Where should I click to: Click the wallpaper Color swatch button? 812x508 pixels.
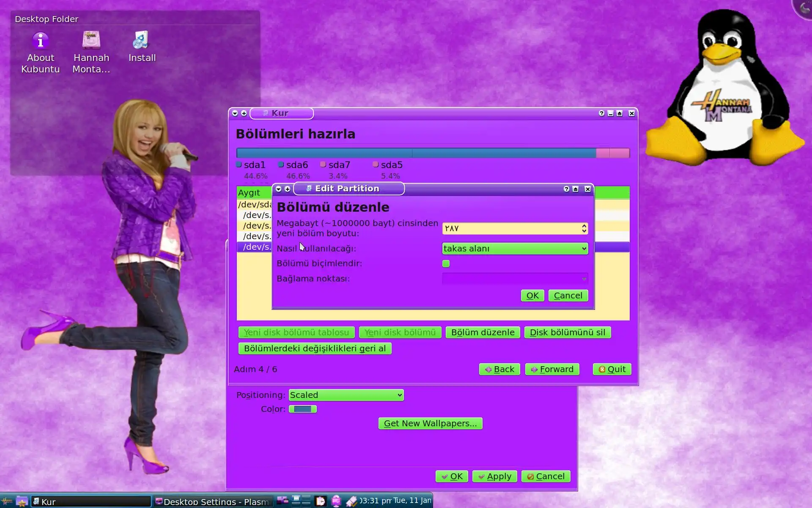coord(302,409)
